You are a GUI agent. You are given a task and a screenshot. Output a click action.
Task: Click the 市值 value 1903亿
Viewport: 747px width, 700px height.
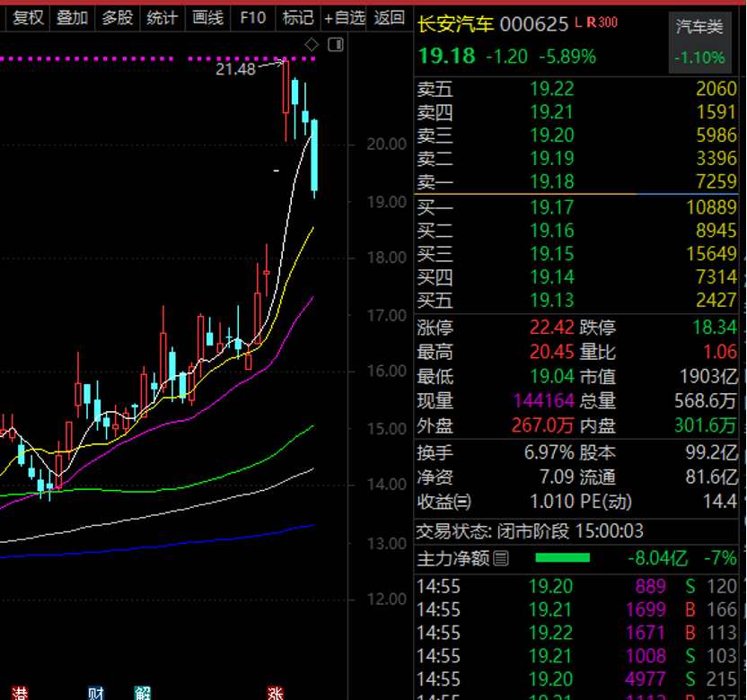click(708, 377)
